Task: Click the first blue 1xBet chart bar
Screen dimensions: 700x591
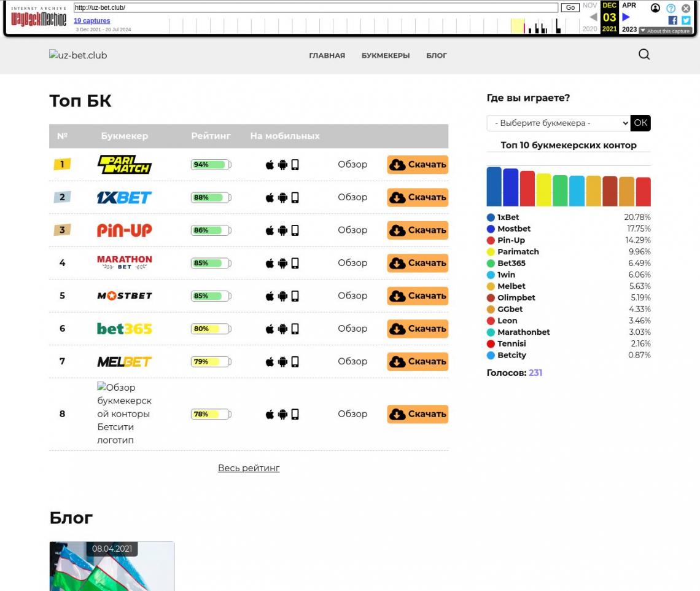Action: pos(494,186)
